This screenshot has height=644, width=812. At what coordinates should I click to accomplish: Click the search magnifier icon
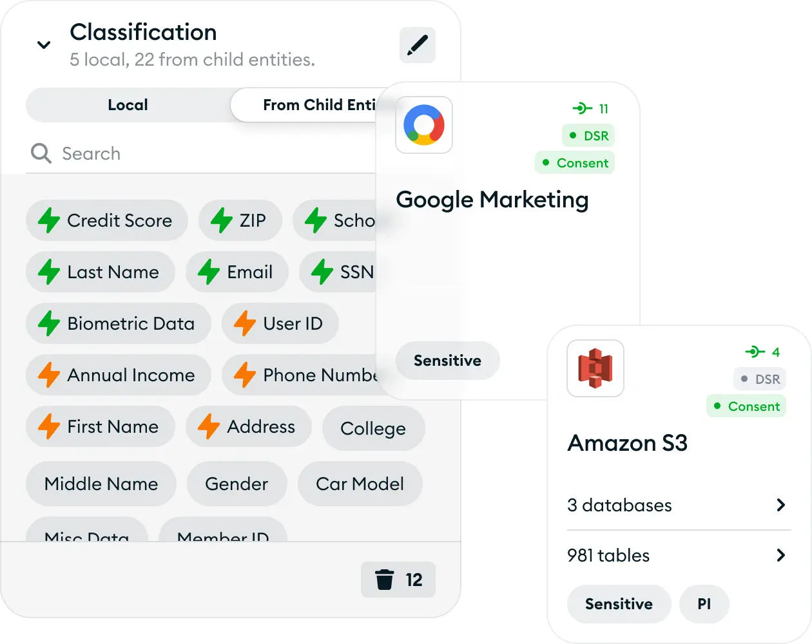point(41,153)
